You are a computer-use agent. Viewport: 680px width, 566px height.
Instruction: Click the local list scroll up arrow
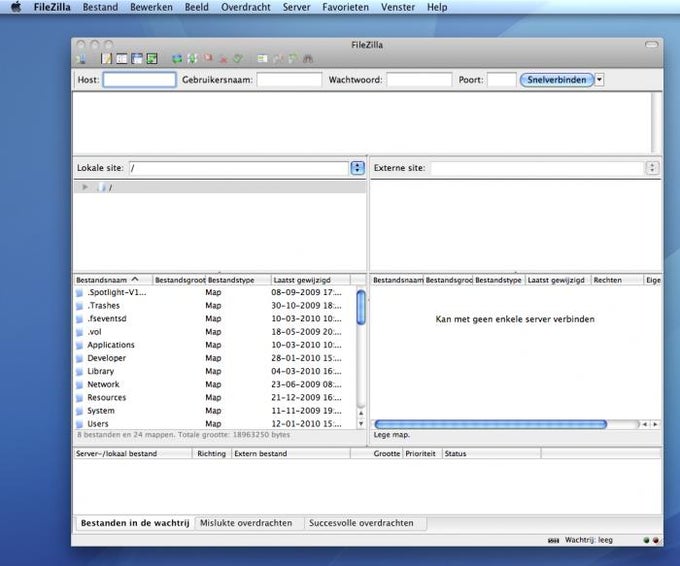click(x=361, y=413)
